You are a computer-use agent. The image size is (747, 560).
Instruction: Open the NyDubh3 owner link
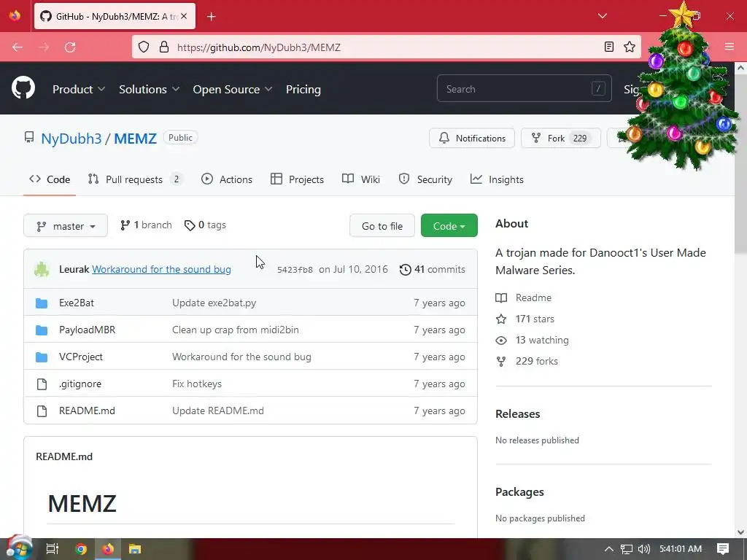(71, 138)
